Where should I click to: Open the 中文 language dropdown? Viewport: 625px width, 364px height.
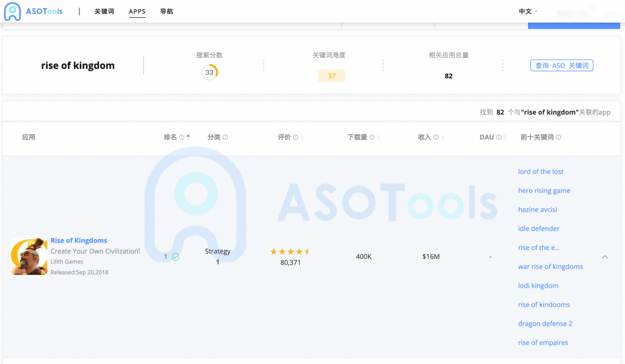coord(528,11)
